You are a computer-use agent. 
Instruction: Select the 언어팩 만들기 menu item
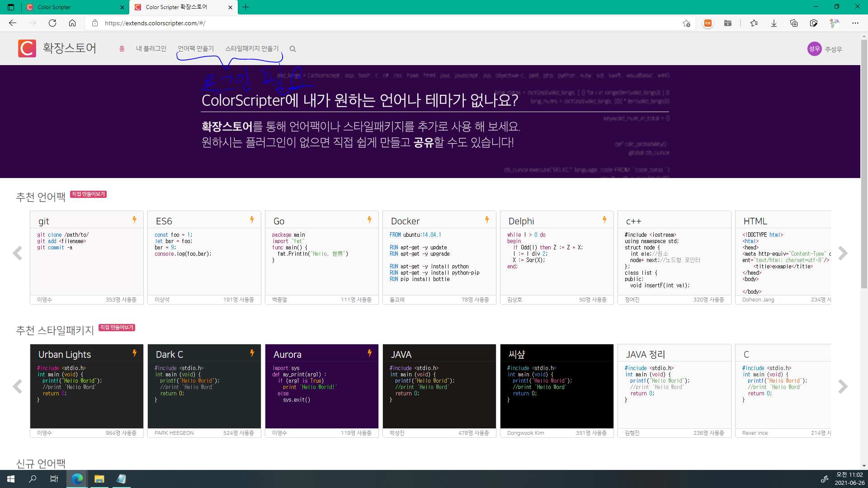click(196, 49)
